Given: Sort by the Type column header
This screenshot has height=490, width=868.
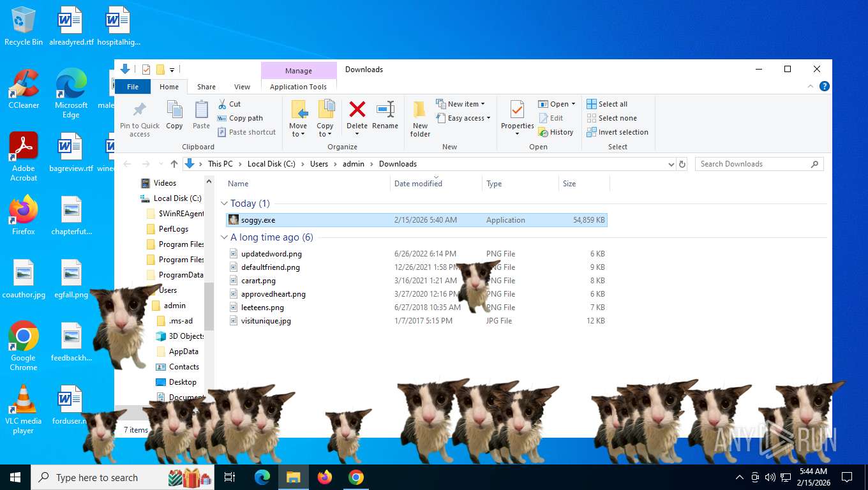Looking at the screenshot, I should coord(520,184).
